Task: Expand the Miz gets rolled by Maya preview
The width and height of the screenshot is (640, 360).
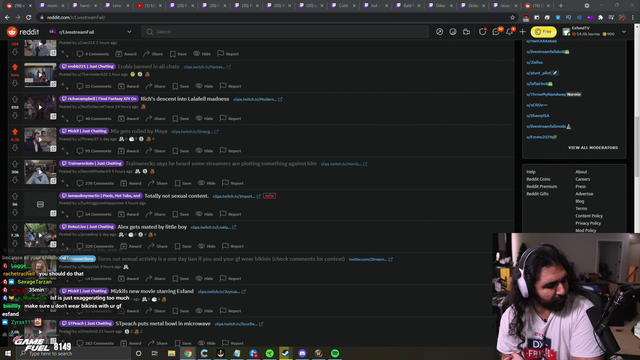Action: [65, 151]
